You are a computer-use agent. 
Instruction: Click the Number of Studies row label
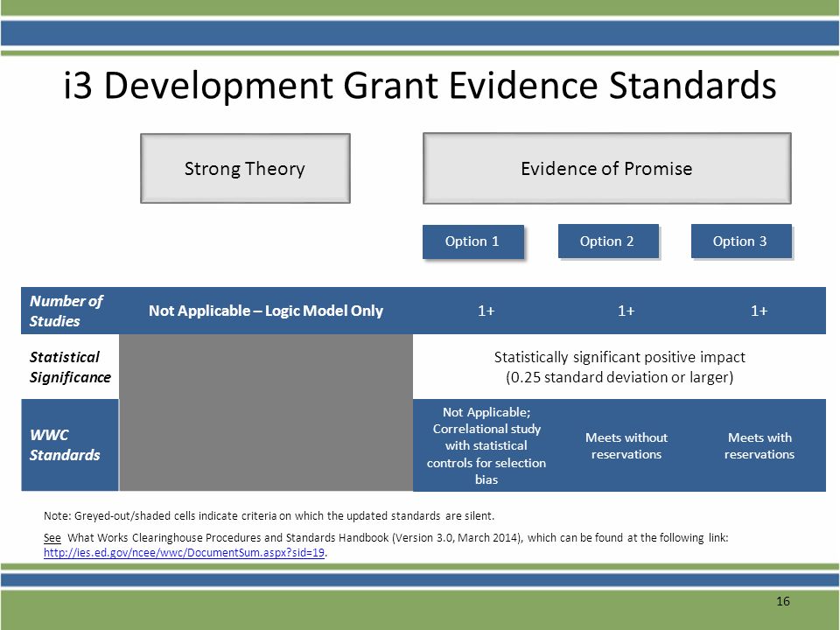66,311
